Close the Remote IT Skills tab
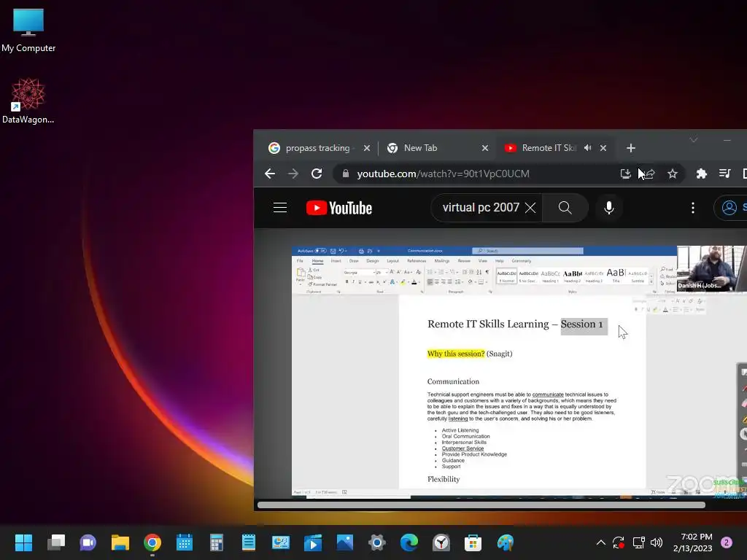The image size is (747, 560). coord(603,148)
